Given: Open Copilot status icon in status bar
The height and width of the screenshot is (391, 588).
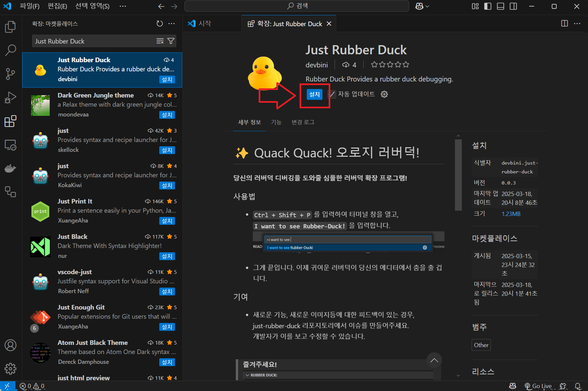Looking at the screenshot, I should click(512, 386).
